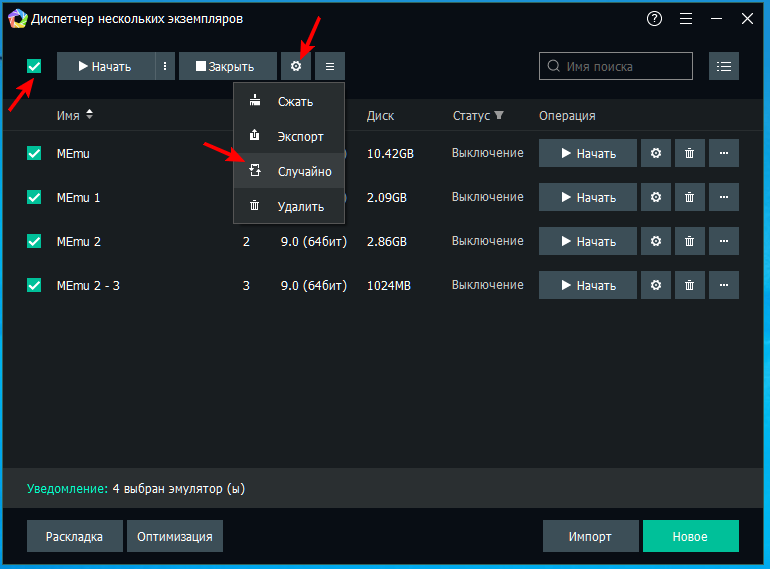This screenshot has width=770, height=569.
Task: Open batch settings gear in top toolbar
Action: pos(296,66)
